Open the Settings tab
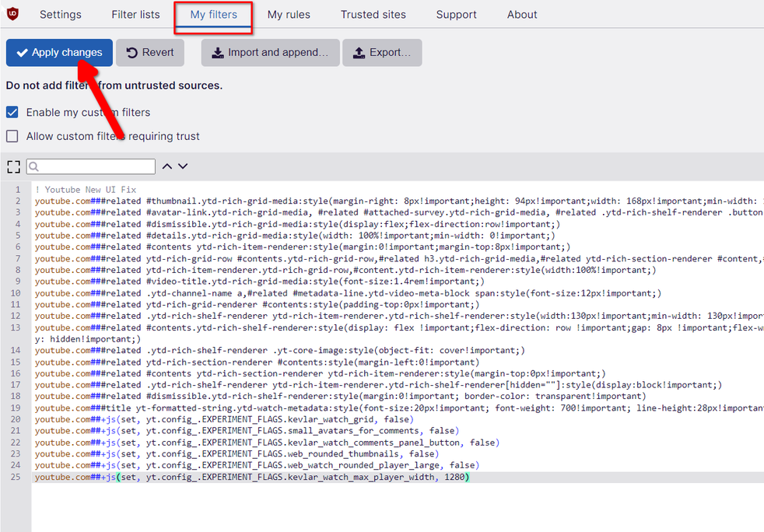This screenshot has width=764, height=532. (x=61, y=15)
